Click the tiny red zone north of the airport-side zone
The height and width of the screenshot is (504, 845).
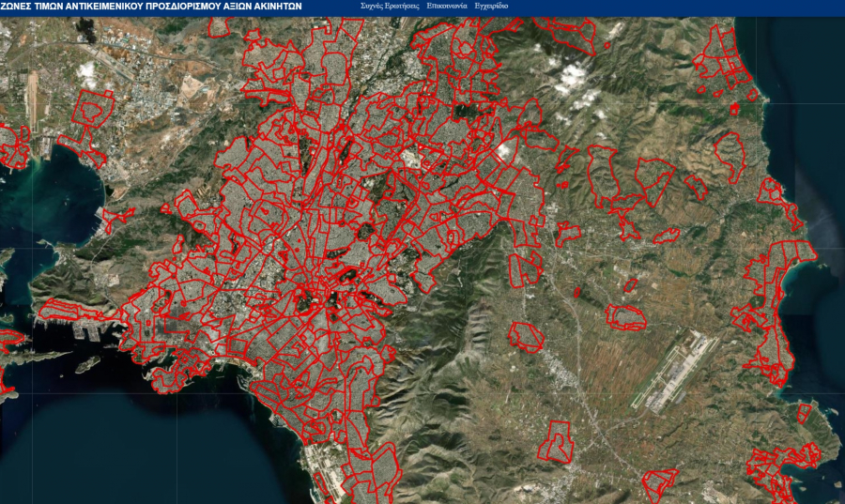coord(630,284)
